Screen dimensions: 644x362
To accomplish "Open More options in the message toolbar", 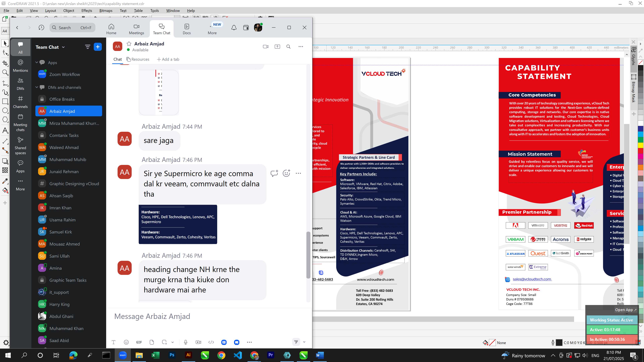I will pos(249,342).
